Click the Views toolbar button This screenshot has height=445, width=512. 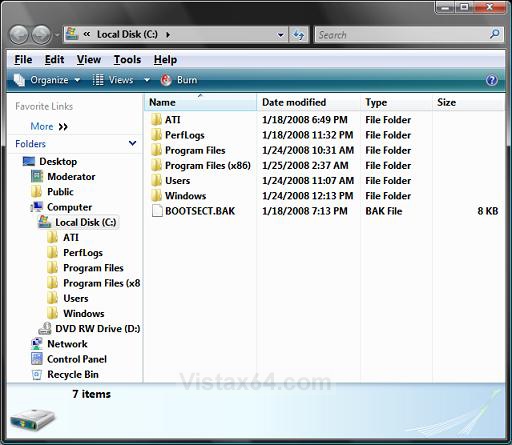coord(113,80)
